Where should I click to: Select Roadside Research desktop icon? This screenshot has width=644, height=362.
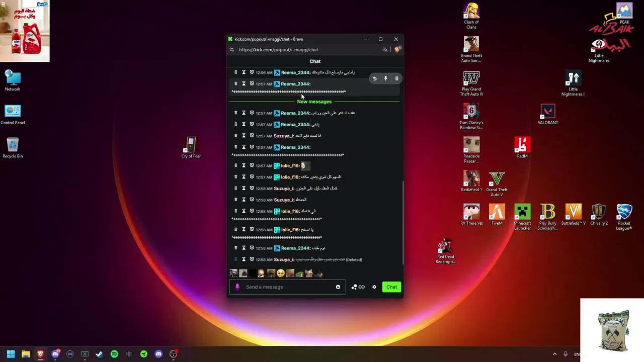(471, 150)
